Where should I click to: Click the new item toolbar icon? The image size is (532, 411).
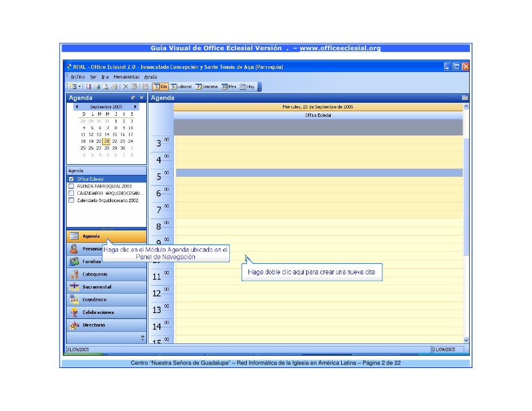[73, 86]
